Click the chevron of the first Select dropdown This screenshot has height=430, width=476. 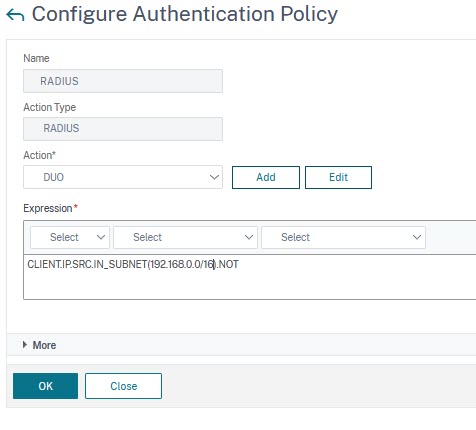tap(101, 237)
